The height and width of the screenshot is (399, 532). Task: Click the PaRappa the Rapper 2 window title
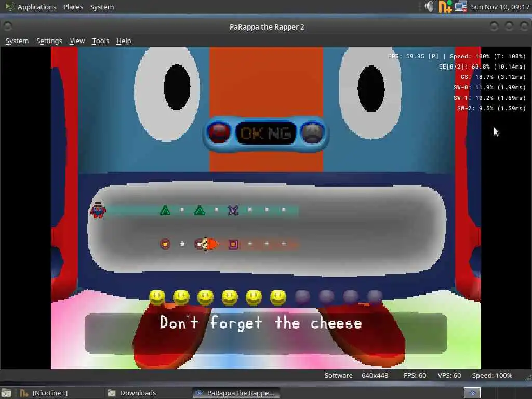click(x=267, y=27)
